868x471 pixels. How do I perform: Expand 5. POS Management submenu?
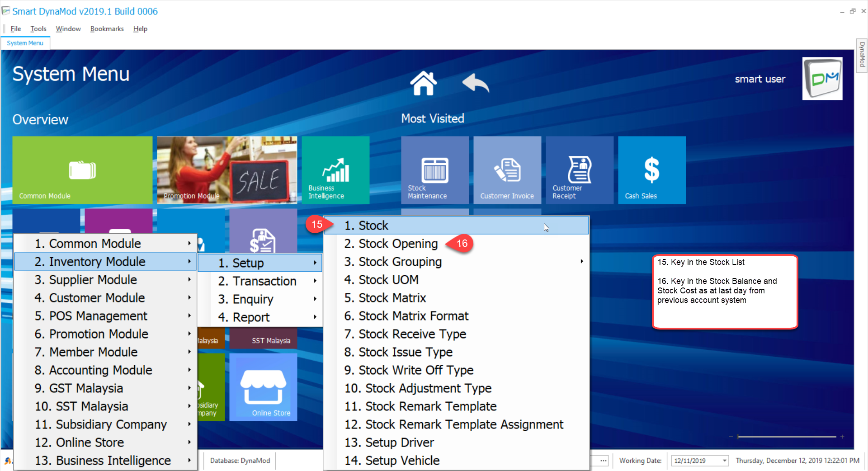coord(105,316)
